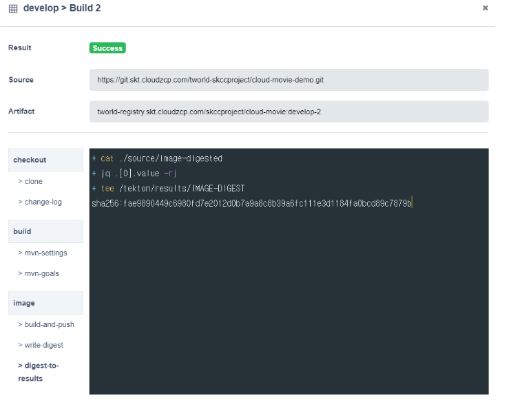This screenshot has height=420, width=531.
Task: Open the mvn-settings step log
Action: coord(43,253)
